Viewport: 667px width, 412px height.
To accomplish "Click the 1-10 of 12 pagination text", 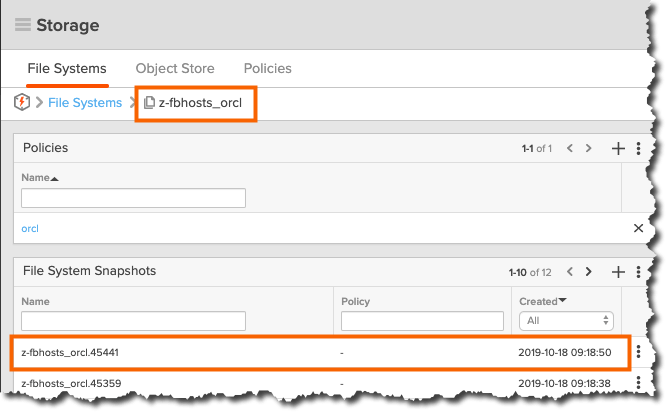I will click(x=530, y=273).
